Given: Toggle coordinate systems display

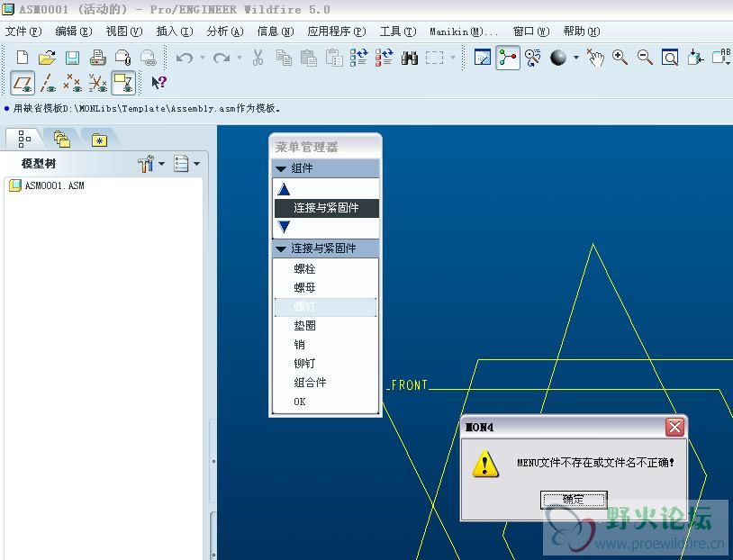Looking at the screenshot, I should (98, 83).
